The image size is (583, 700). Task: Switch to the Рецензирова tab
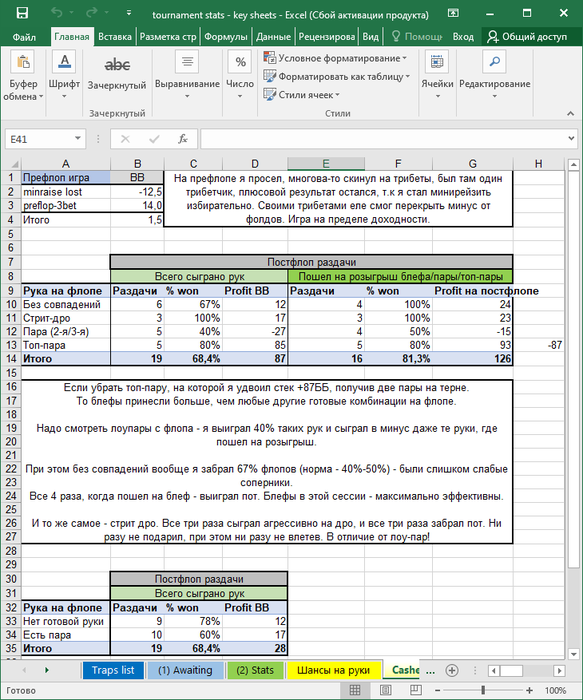pos(327,37)
